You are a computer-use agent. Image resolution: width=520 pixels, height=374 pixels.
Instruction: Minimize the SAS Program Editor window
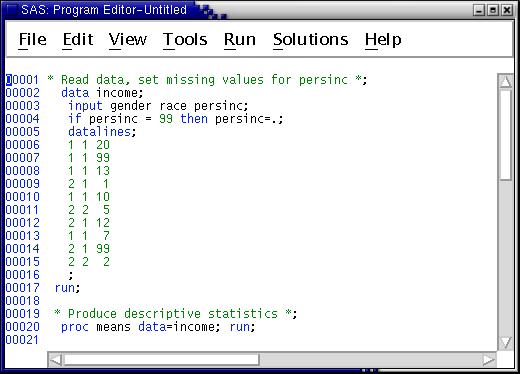tap(479, 10)
